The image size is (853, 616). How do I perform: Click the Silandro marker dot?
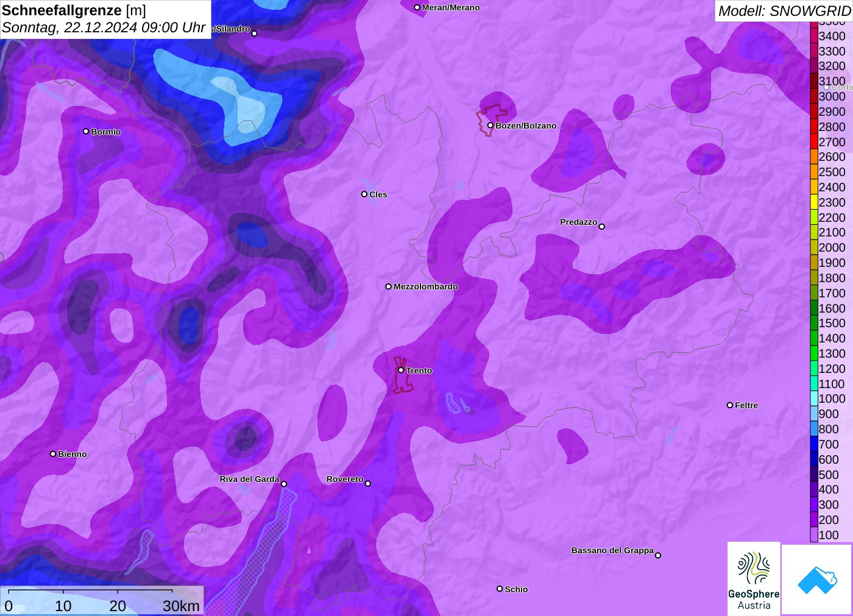pyautogui.click(x=255, y=33)
